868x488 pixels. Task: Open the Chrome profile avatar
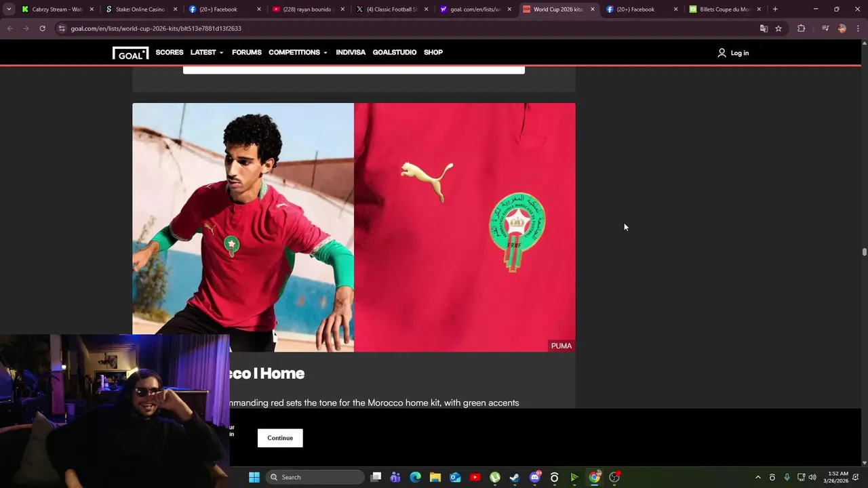pyautogui.click(x=842, y=28)
